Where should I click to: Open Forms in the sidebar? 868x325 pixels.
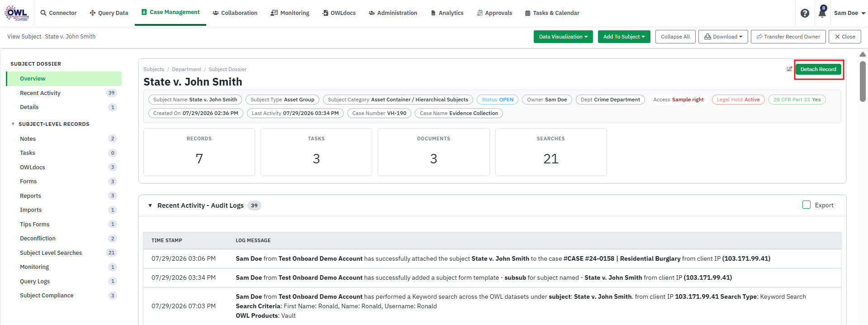[64, 182]
